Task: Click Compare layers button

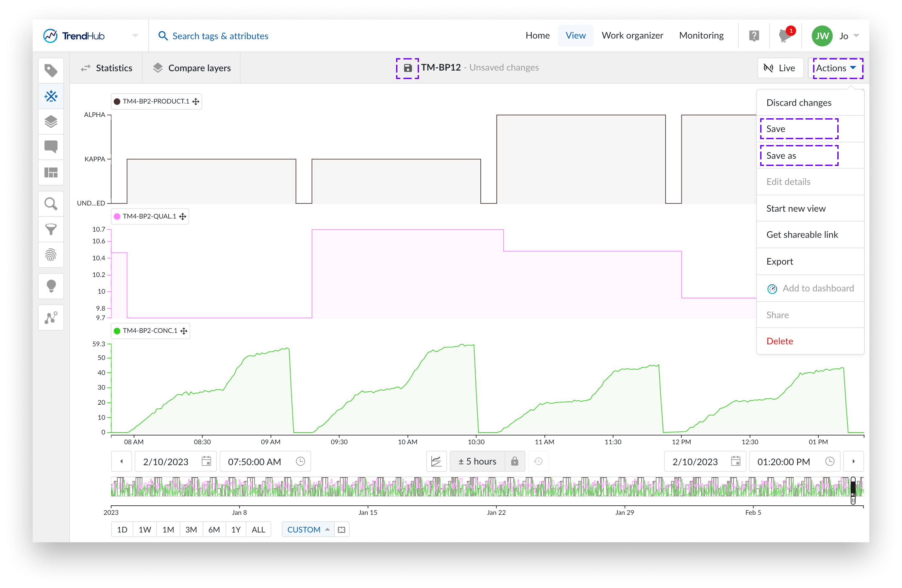Action: [x=192, y=68]
